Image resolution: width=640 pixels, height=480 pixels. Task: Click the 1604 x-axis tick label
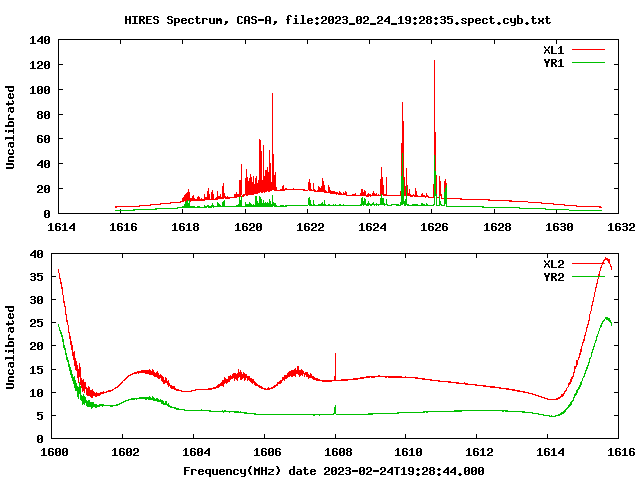coord(196,452)
